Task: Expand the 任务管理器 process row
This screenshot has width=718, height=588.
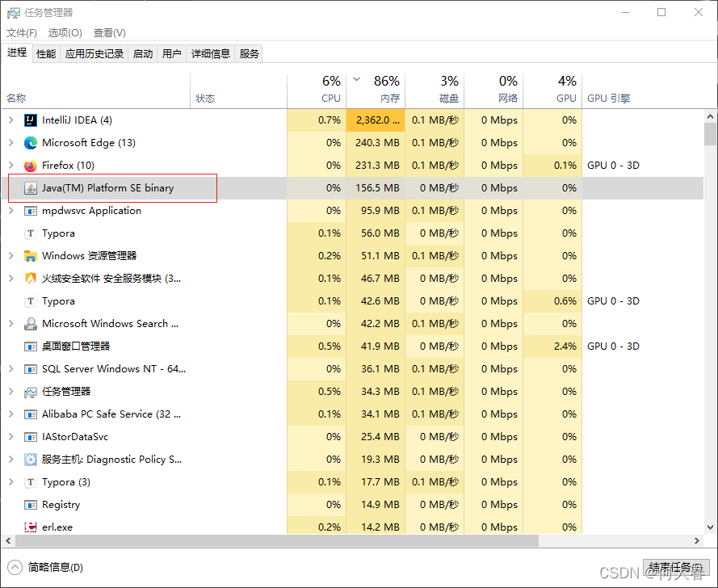Action: (x=11, y=392)
